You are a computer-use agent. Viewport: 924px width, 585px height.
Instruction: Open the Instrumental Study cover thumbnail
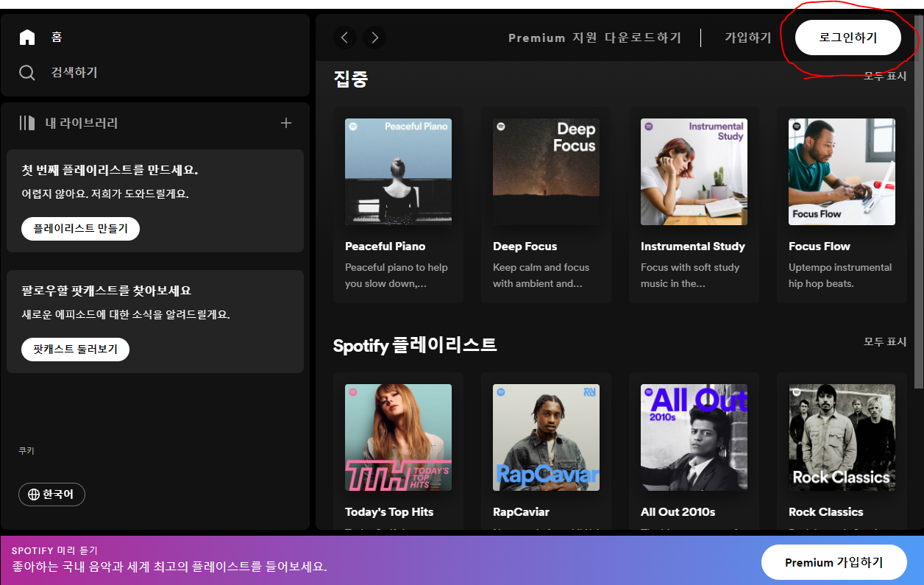click(694, 171)
